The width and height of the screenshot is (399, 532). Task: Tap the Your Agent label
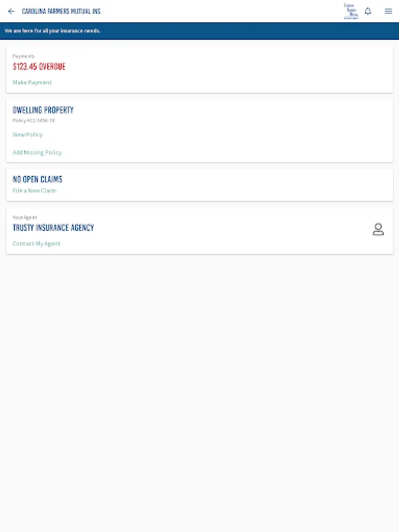coord(25,218)
